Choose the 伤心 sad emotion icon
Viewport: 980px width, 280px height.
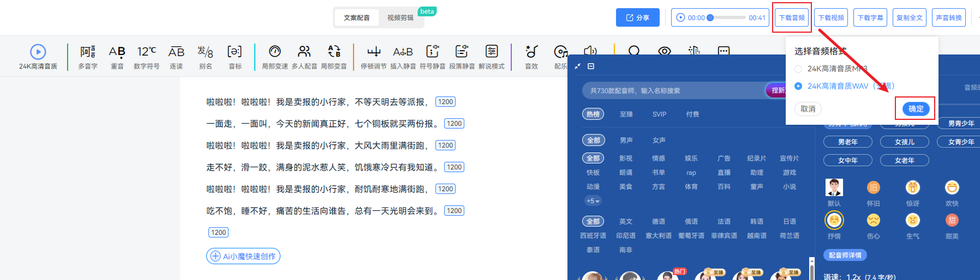click(873, 221)
